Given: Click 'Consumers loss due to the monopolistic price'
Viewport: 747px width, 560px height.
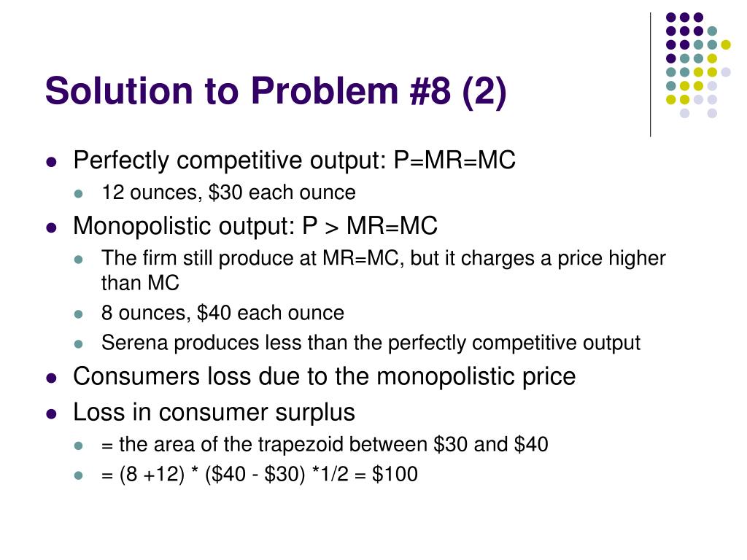Looking at the screenshot, I should pos(325,377).
